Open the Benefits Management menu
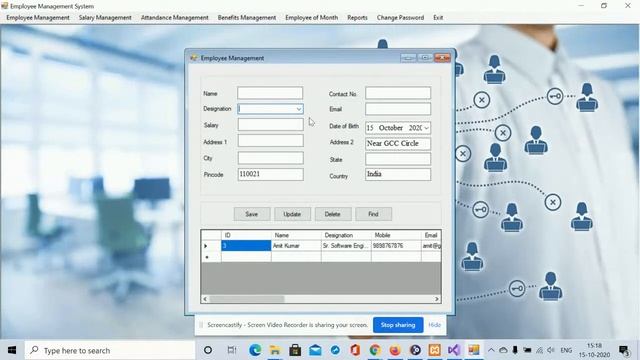The height and width of the screenshot is (360, 640). 247,18
